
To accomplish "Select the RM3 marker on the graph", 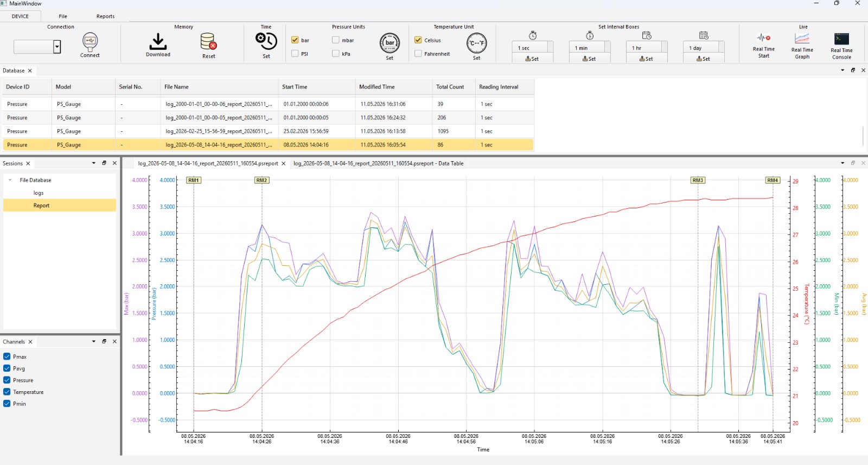I will (x=698, y=180).
